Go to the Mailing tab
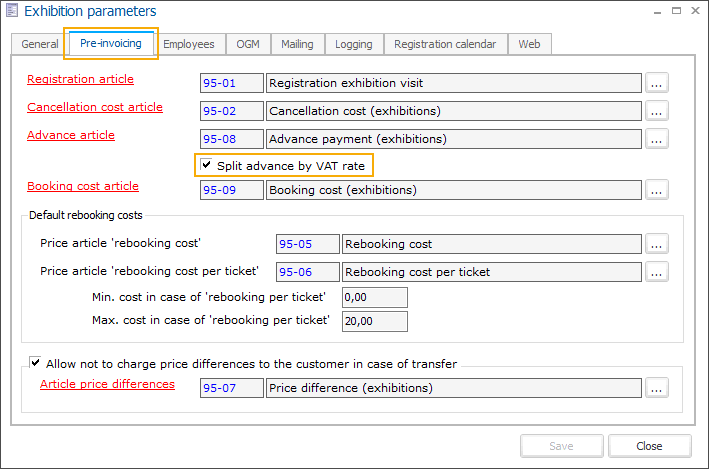 click(x=297, y=44)
